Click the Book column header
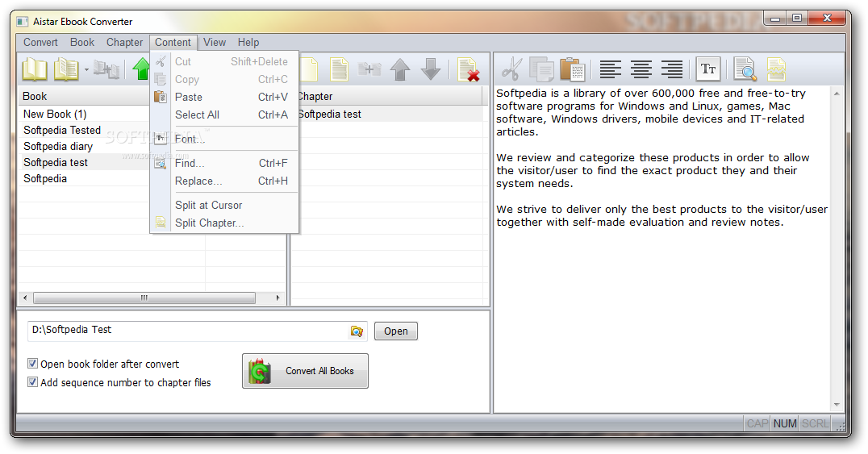The height and width of the screenshot is (454, 868). click(84, 96)
